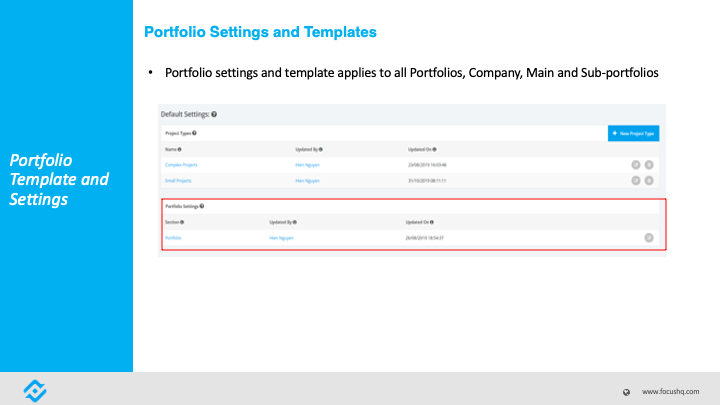This screenshot has width=720, height=405.
Task: Create a New Project Type
Action: 634,133
